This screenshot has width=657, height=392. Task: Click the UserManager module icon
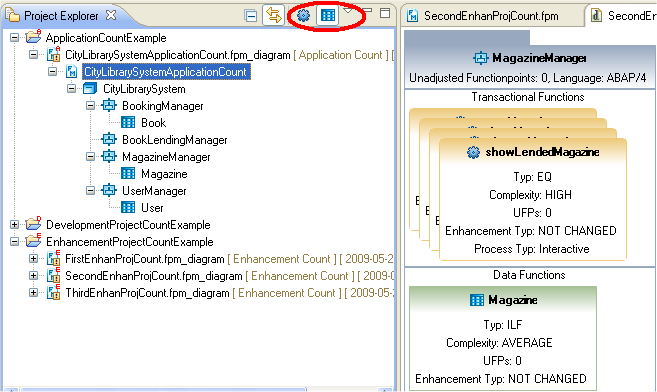click(x=109, y=191)
